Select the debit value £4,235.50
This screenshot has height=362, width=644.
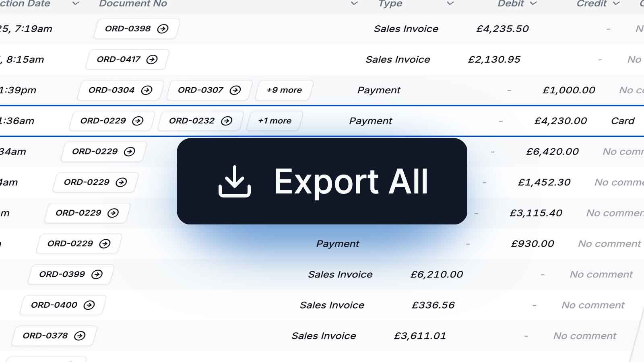[502, 29]
